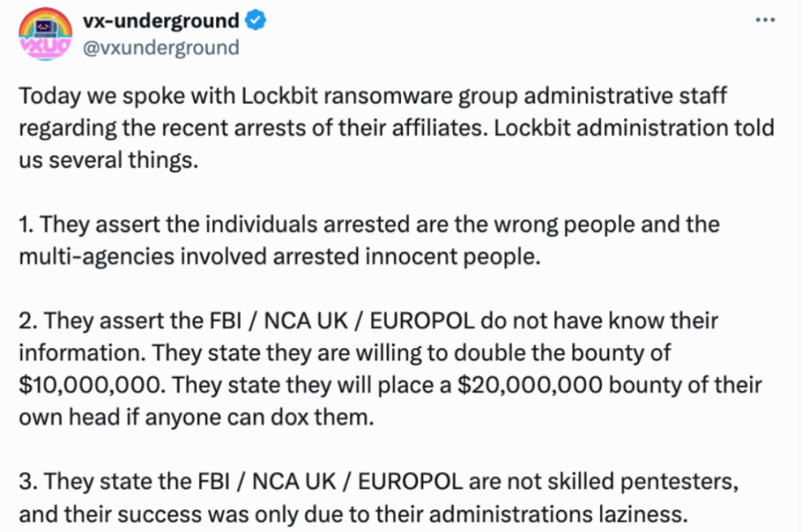
Task: Click the $10,000,000 bounty amount
Action: [92, 385]
